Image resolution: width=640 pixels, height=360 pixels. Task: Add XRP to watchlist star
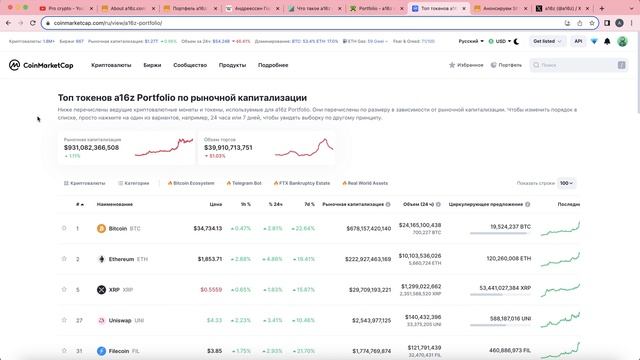point(64,289)
